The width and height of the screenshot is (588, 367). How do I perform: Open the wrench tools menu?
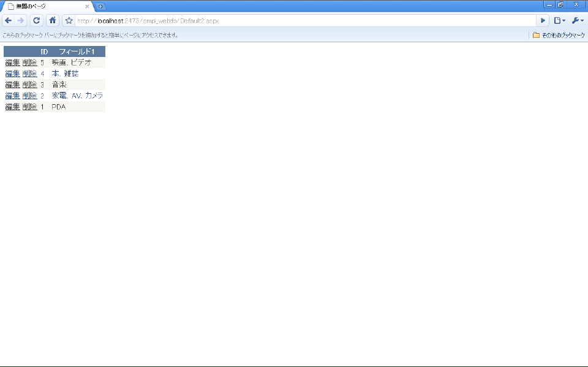click(578, 21)
